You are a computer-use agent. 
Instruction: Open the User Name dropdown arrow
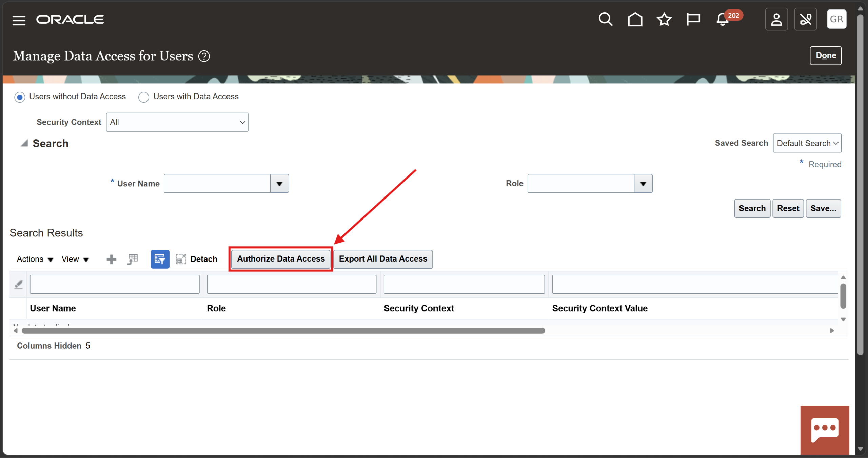(279, 184)
